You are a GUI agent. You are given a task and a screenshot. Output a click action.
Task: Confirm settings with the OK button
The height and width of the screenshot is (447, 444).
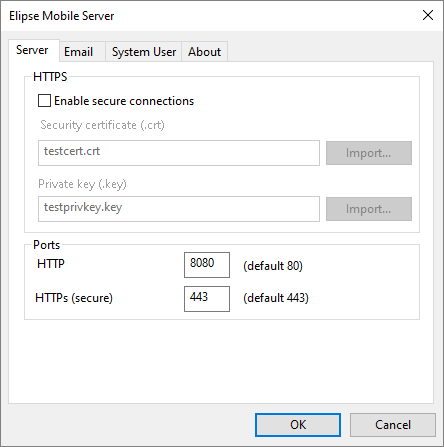tap(298, 425)
